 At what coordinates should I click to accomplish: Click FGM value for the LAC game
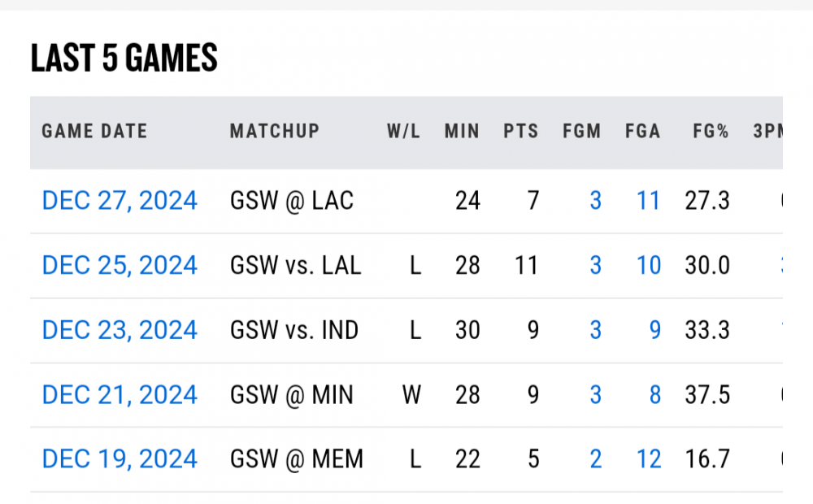point(595,201)
